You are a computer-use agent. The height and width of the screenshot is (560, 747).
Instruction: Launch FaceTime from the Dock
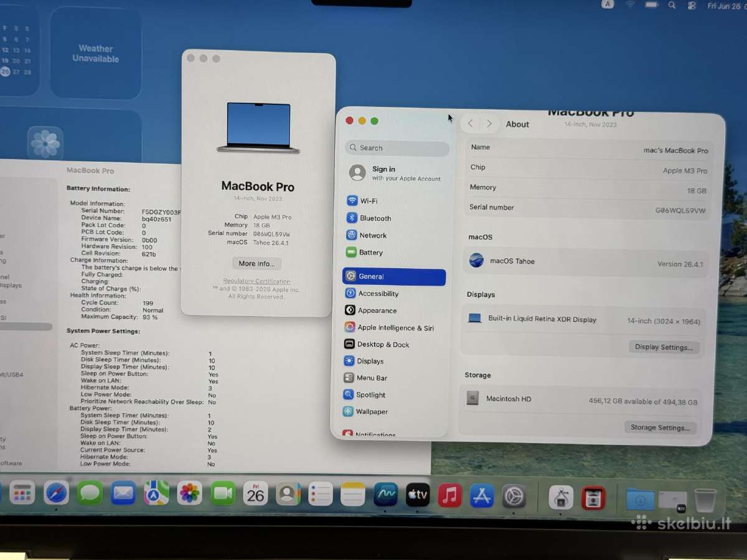coord(223,493)
